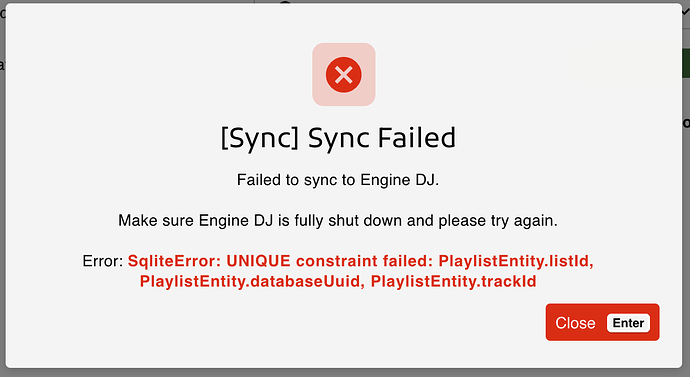Screen dimensions: 690x377
Task: Click the red "SqliteError: UNIQUE constraint failed" text
Action: tap(281, 261)
